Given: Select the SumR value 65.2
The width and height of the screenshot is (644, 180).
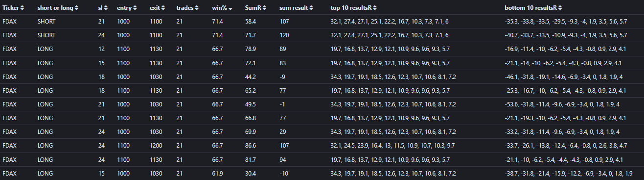Looking at the screenshot, I should (251, 90).
